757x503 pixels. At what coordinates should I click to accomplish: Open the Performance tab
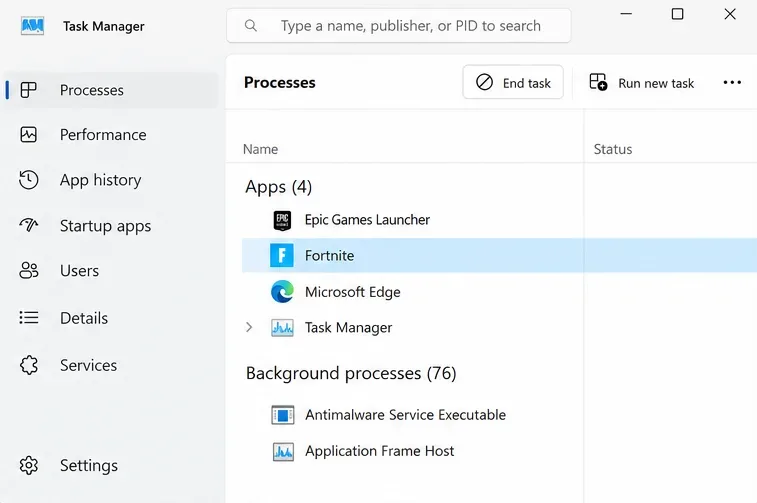pos(111,135)
